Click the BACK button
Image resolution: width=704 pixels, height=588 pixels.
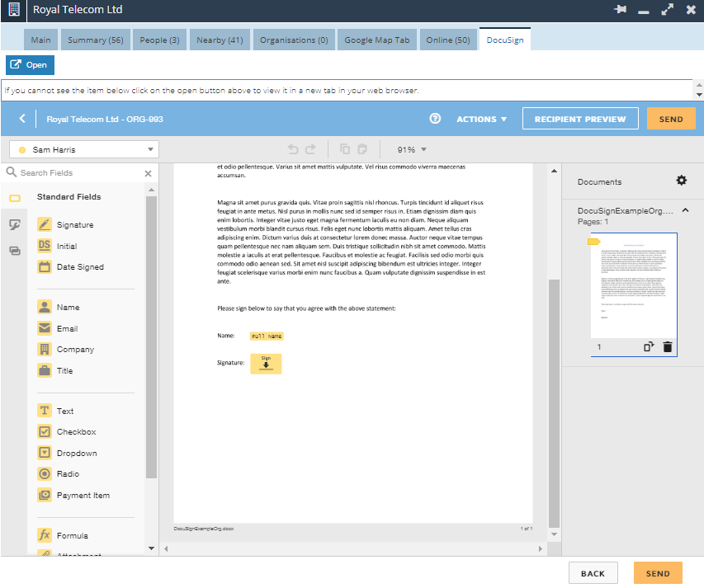click(593, 573)
